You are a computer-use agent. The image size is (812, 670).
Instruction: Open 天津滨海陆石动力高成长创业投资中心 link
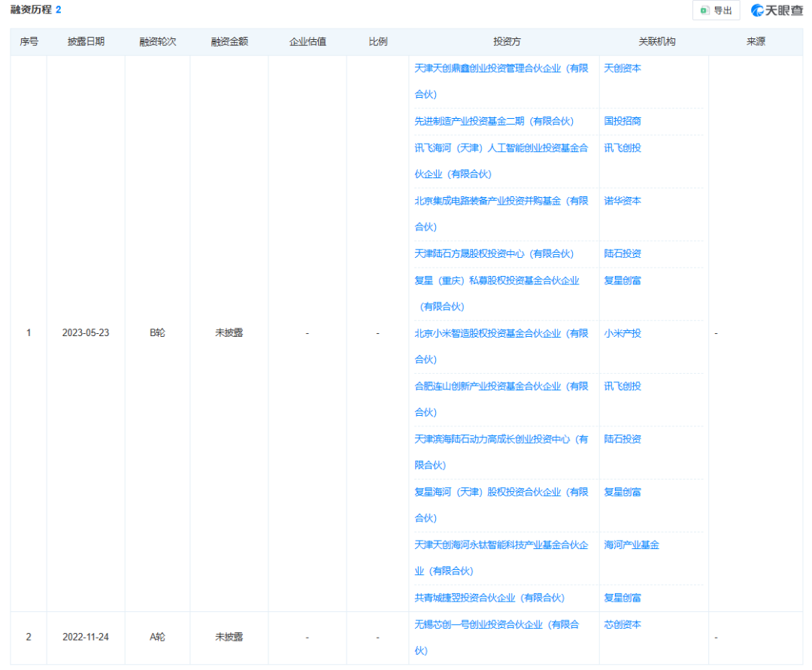(x=501, y=452)
